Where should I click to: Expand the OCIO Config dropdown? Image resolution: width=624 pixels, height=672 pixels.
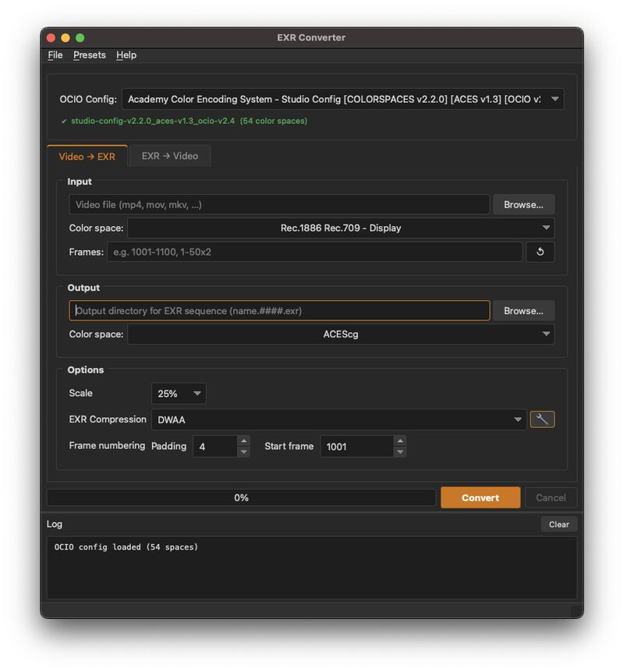(342, 99)
